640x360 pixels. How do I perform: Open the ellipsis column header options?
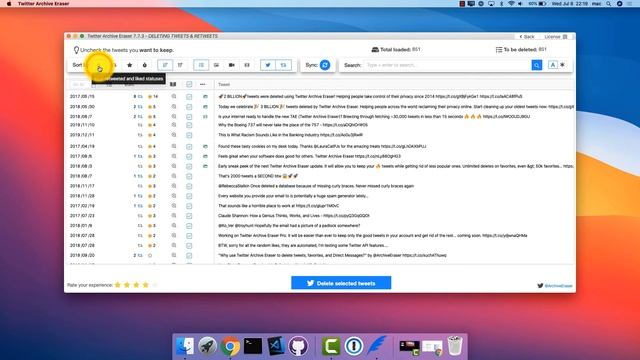click(x=202, y=84)
